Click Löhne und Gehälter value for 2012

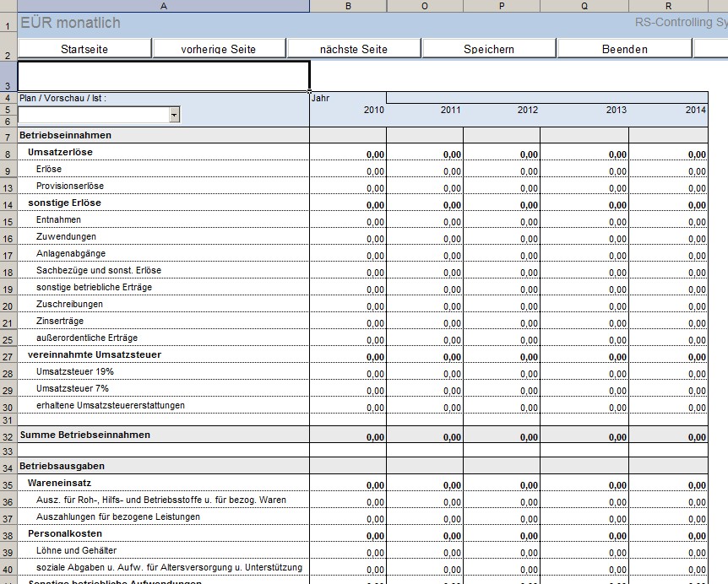point(502,551)
